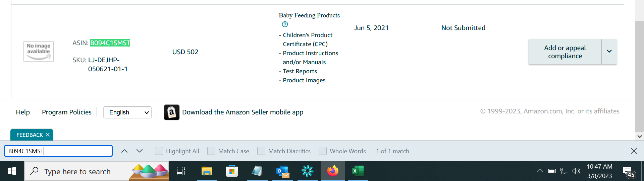
Task: Open File Explorer from the taskbar
Action: coord(207,171)
